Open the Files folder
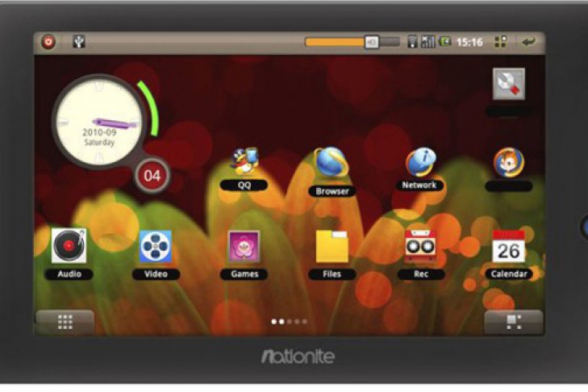This screenshot has width=588, height=392. click(332, 247)
